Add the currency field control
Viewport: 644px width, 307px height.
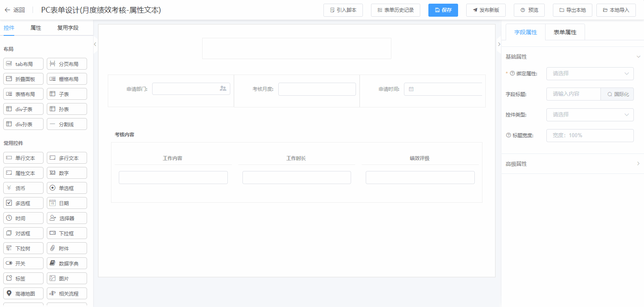24,188
